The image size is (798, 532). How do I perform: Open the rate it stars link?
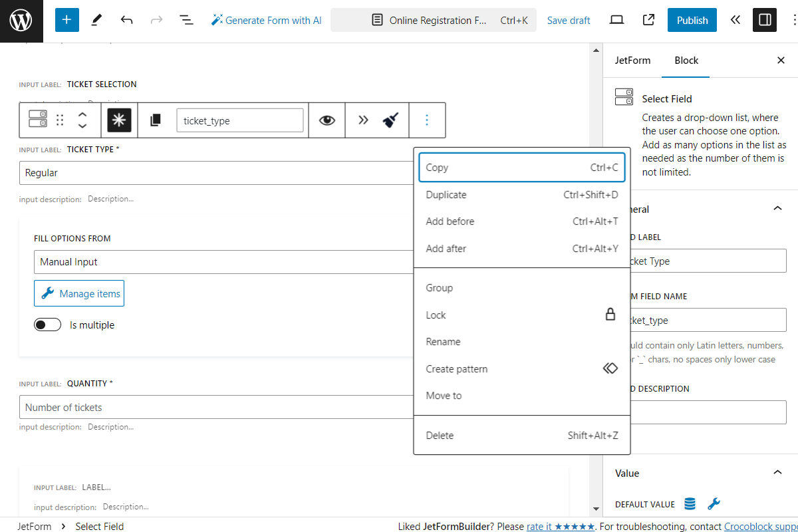pyautogui.click(x=561, y=527)
